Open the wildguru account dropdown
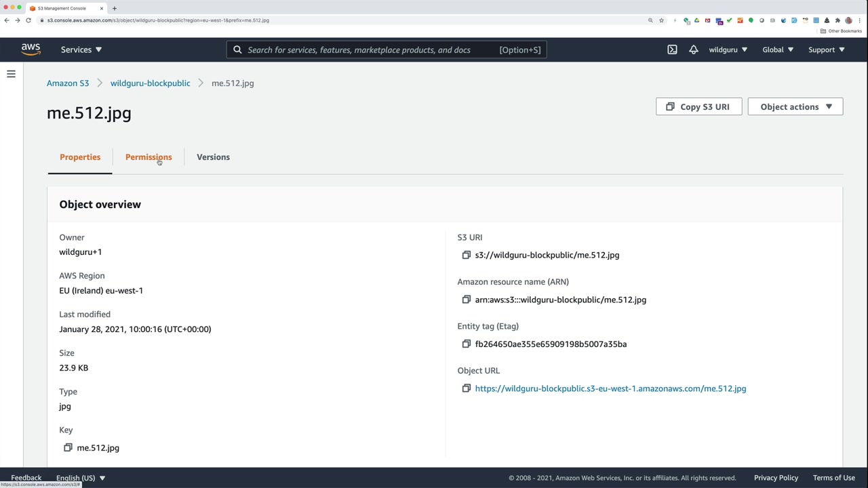The width and height of the screenshot is (868, 488). pyautogui.click(x=728, y=49)
